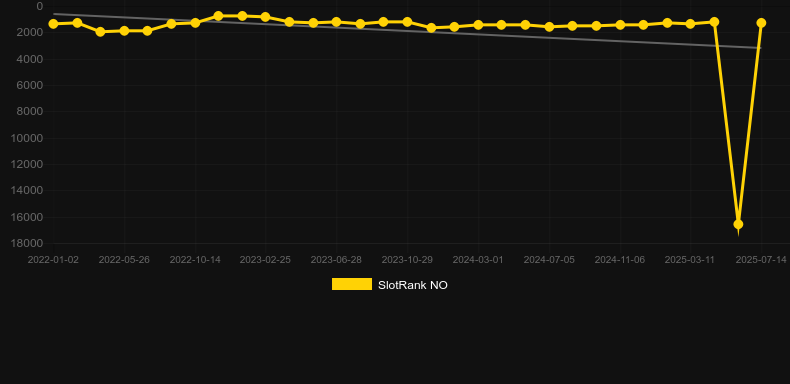Click the data point above 2024-03-01
Viewport: 790px width, 384px height.
(x=478, y=25)
